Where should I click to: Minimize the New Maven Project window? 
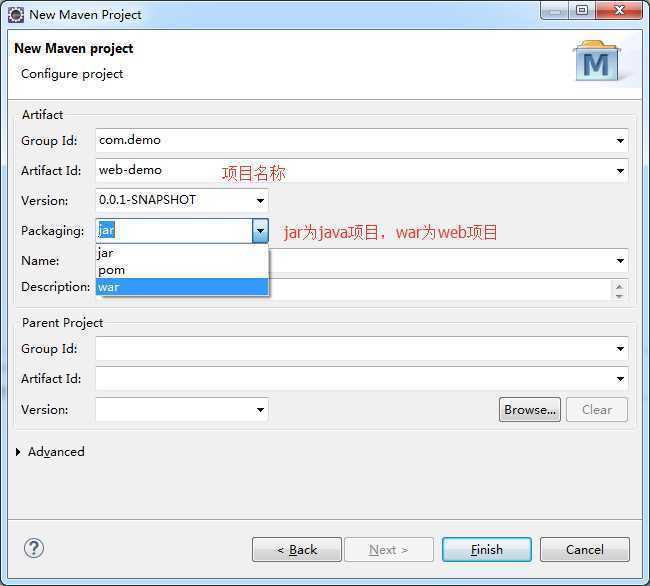click(554, 10)
